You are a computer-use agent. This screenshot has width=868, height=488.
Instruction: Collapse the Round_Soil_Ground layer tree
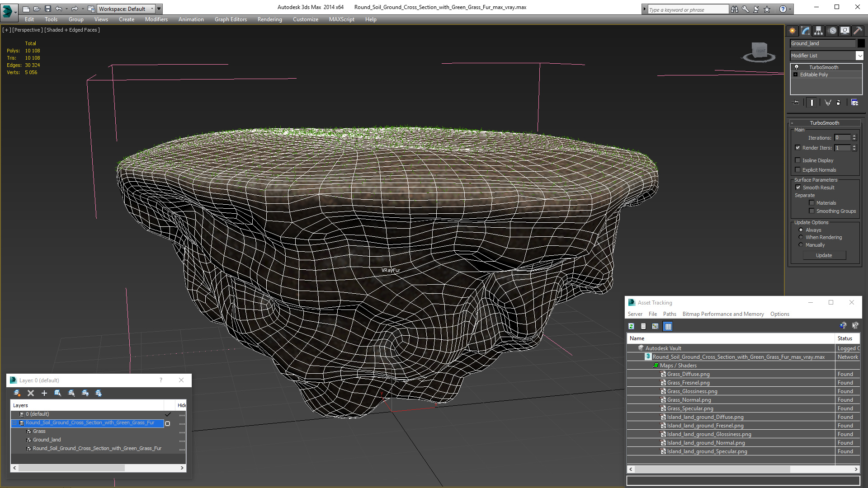(x=14, y=423)
